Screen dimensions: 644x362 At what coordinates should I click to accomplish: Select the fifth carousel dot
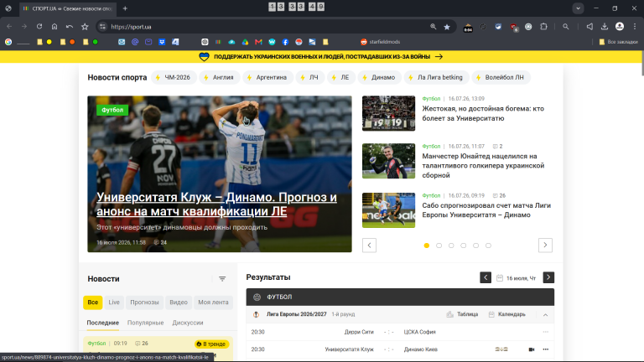(x=475, y=246)
